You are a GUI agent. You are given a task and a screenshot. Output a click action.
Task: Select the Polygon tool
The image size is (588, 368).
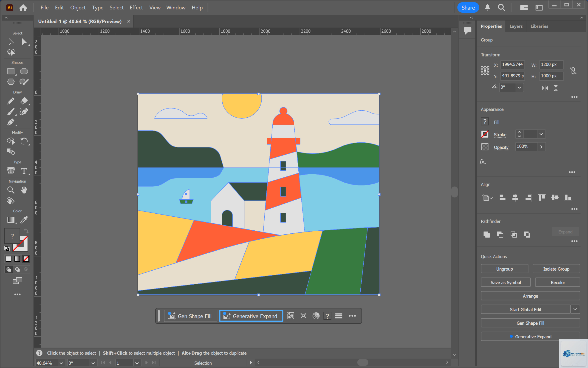point(11,82)
